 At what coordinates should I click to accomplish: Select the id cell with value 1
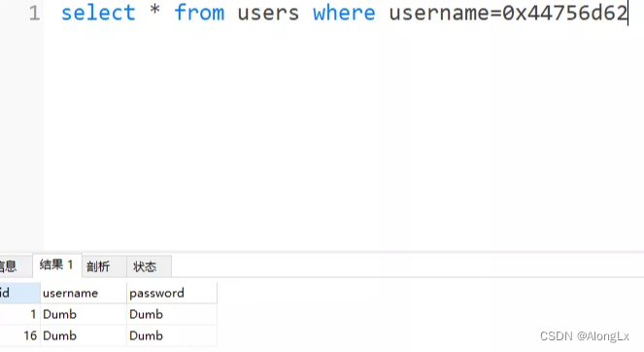coord(19,314)
